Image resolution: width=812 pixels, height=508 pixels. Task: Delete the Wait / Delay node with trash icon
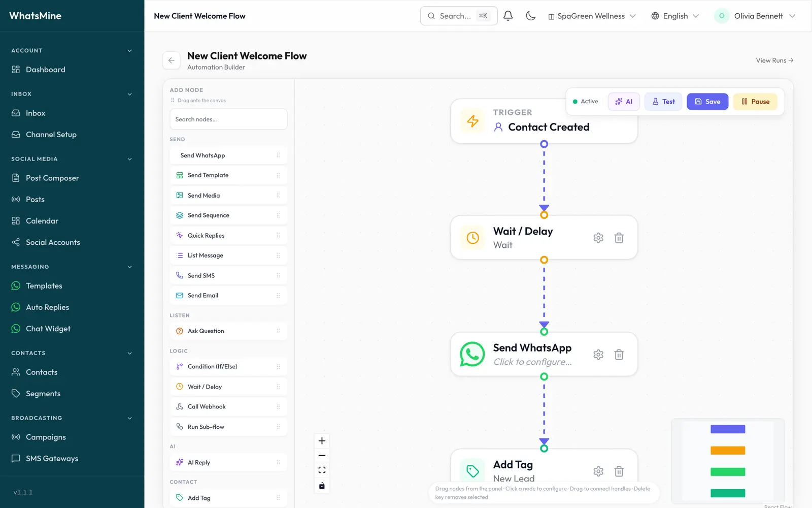[619, 238]
